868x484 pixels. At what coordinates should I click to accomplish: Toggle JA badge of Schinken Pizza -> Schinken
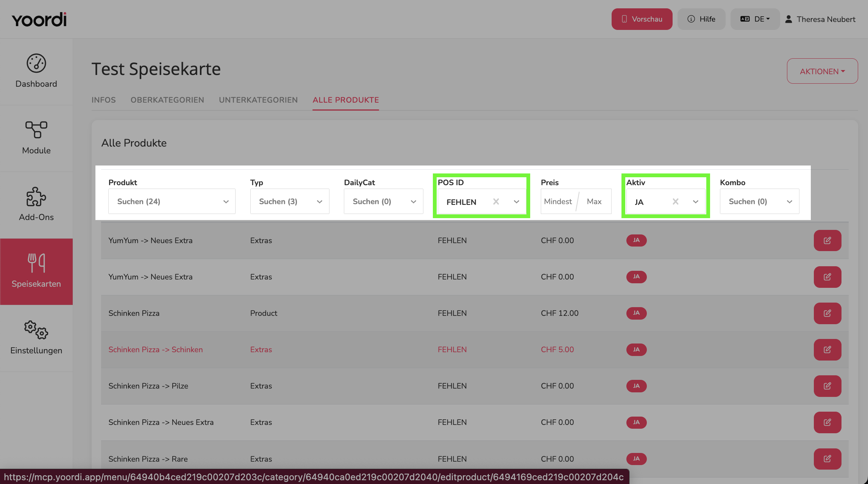tap(636, 350)
